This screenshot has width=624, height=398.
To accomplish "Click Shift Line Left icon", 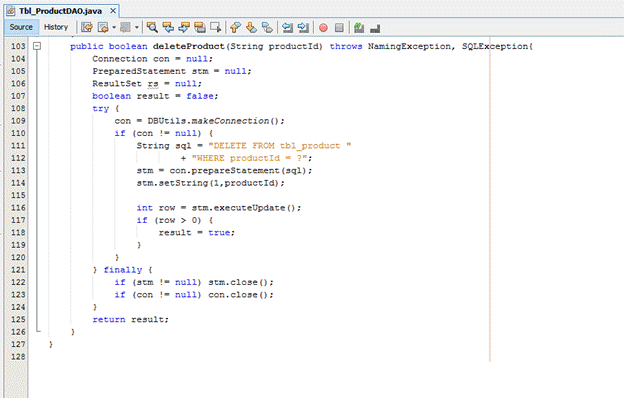I will click(287, 27).
